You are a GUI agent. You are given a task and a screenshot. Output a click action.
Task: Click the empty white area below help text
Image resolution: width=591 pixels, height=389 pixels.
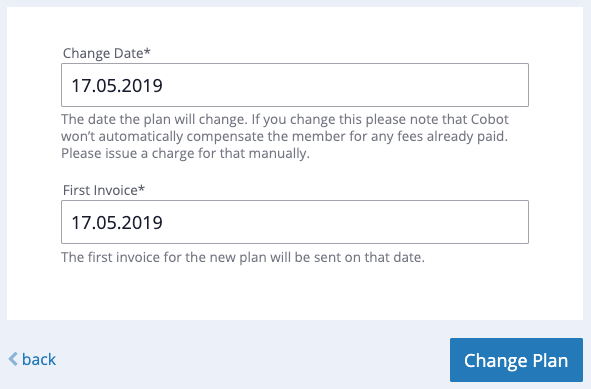coord(295,292)
